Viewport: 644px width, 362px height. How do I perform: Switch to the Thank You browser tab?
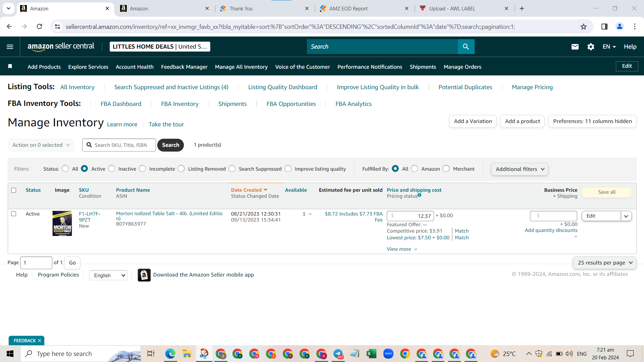point(264,8)
